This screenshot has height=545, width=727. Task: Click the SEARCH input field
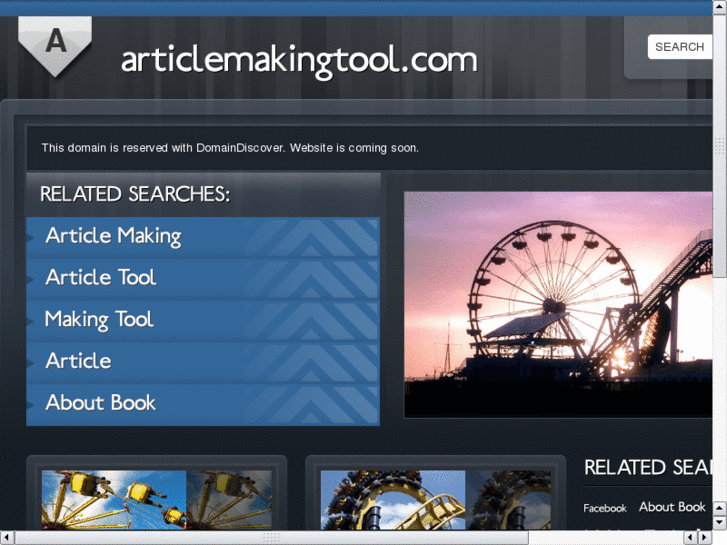point(680,47)
